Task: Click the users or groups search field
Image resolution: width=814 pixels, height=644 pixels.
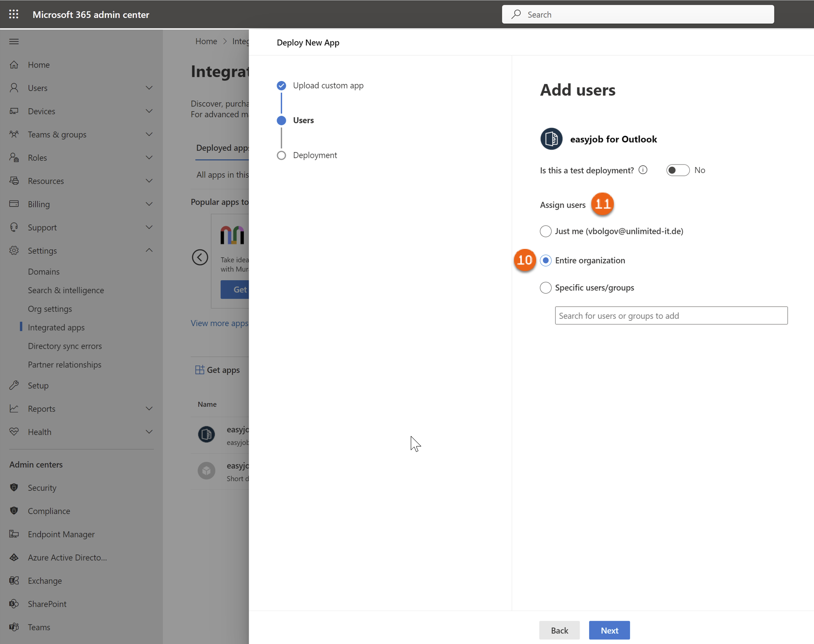Action: (x=671, y=315)
